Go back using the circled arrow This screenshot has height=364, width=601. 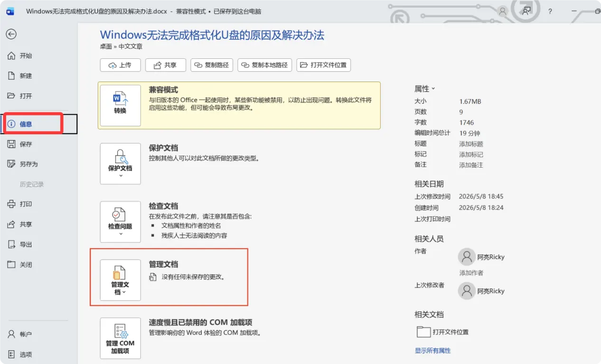(11, 34)
